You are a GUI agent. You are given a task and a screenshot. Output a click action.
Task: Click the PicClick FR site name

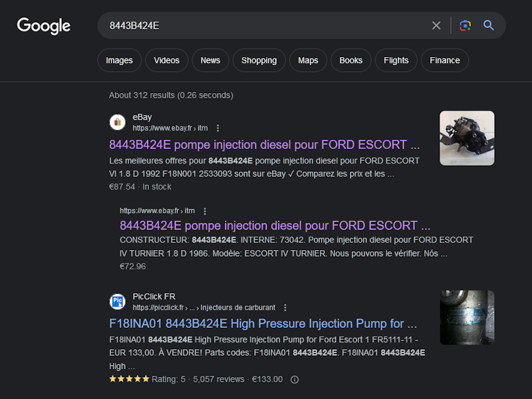click(154, 297)
